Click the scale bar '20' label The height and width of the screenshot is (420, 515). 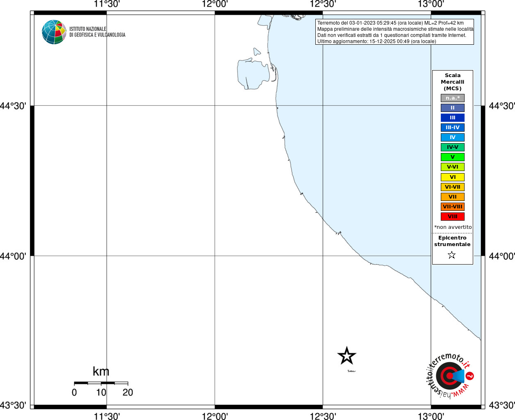[x=128, y=393]
